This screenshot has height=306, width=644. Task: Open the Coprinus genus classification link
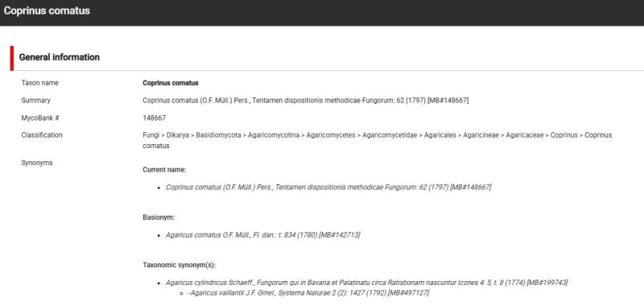(564, 135)
